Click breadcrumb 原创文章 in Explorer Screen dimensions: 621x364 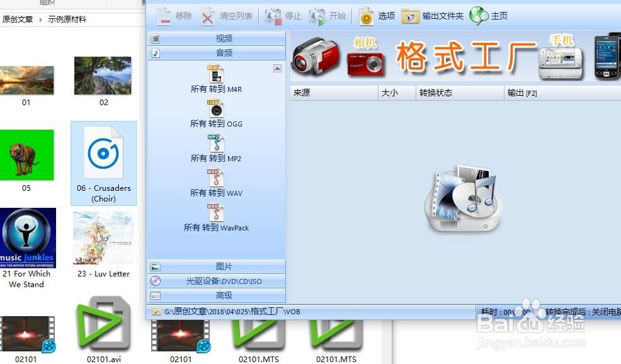[17, 20]
